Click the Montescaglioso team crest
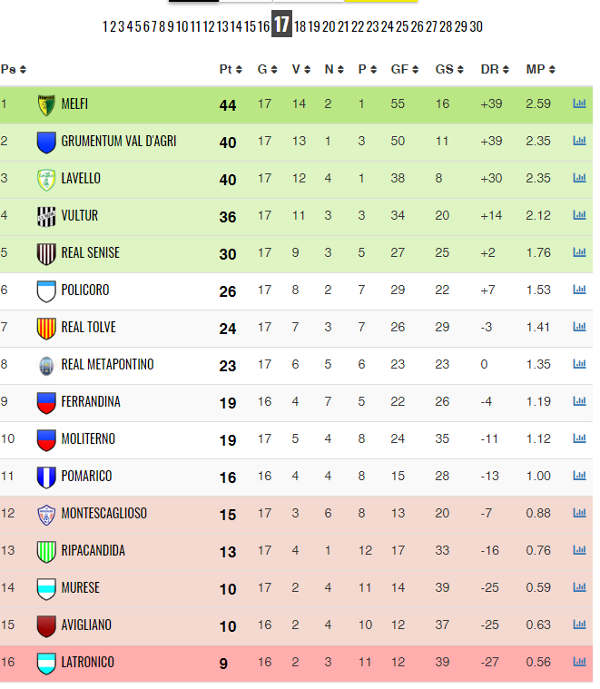Screen dimensions: 600x689 (46, 515)
